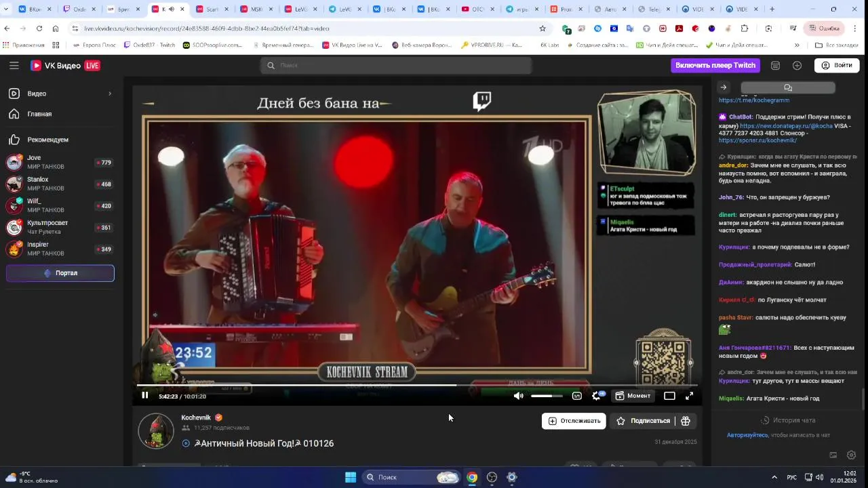Open Jove channel in recommendations
868x488 pixels.
60,162
